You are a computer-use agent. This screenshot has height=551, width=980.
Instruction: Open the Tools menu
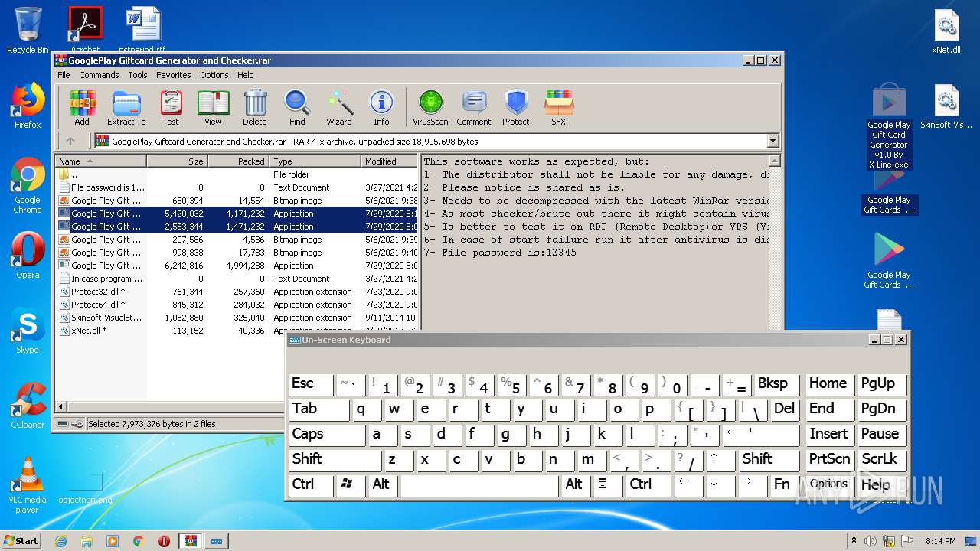[138, 75]
